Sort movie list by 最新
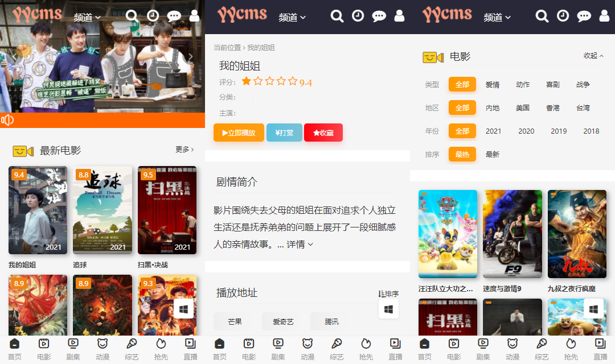The width and height of the screenshot is (615, 364). pyautogui.click(x=492, y=154)
